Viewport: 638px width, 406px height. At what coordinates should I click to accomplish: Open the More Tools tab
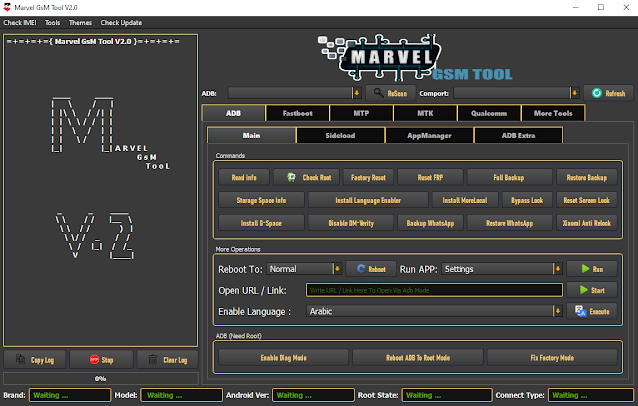click(x=553, y=113)
